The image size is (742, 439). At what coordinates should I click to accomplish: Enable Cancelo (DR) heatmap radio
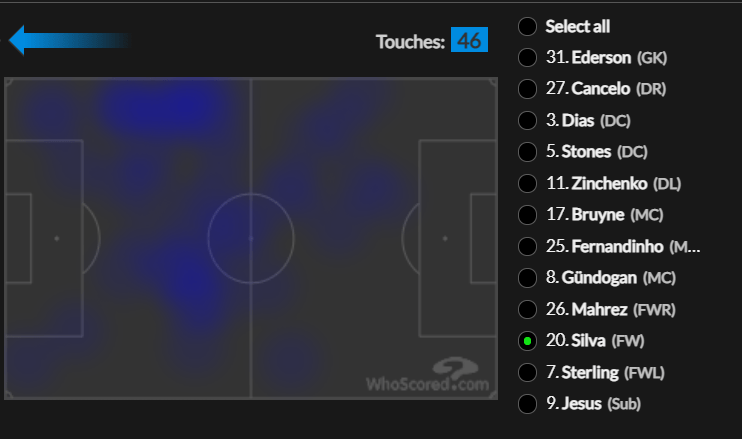coord(527,89)
